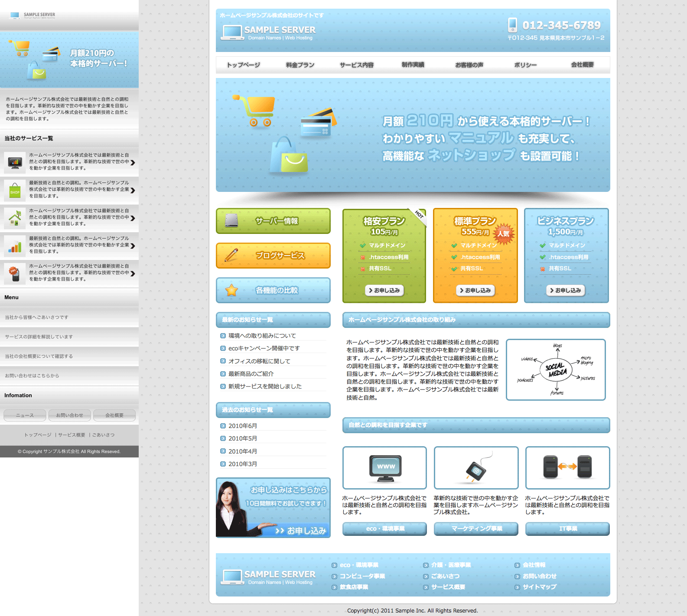The height and width of the screenshot is (616, 687).
Task: Open the 環境への取り組みについて news link
Action: coord(262,336)
